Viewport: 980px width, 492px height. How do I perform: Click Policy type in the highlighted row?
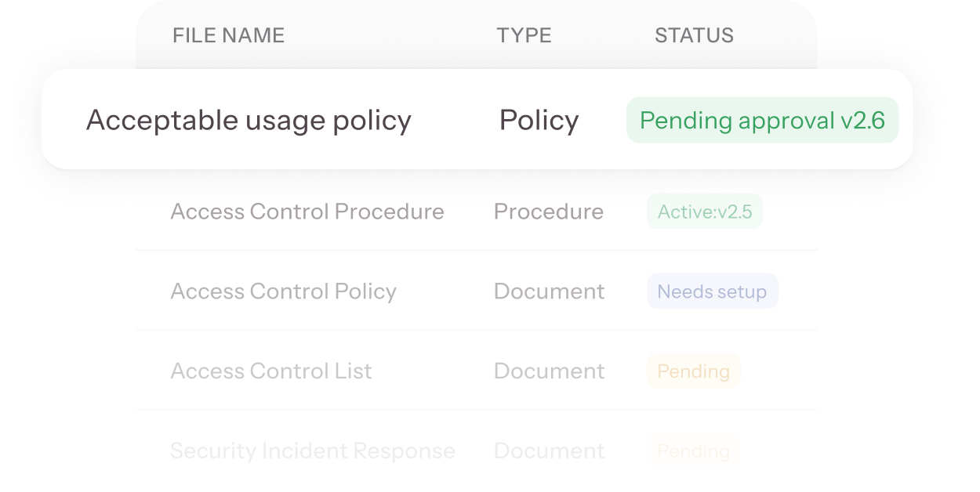pos(539,120)
